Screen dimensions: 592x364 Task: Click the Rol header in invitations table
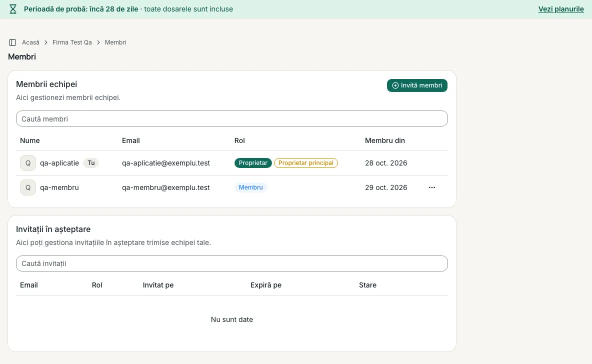pyautogui.click(x=97, y=285)
